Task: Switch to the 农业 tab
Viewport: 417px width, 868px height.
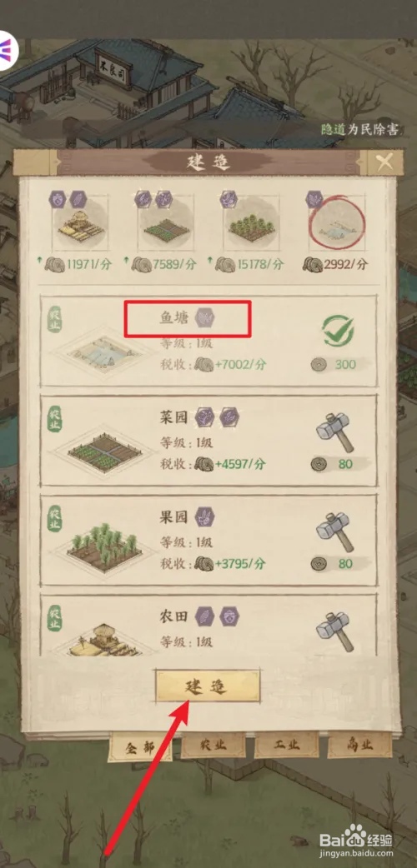Action: pyautogui.click(x=213, y=745)
